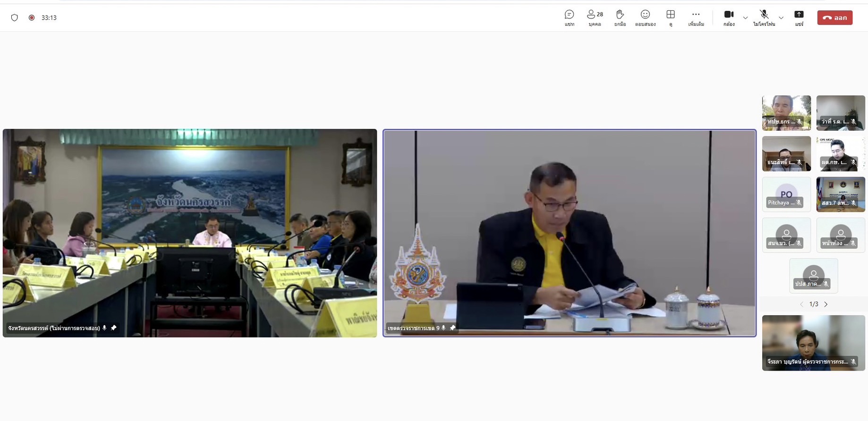Open the reactions emoji menu
Screen dimensions: 868x421
click(x=645, y=17)
